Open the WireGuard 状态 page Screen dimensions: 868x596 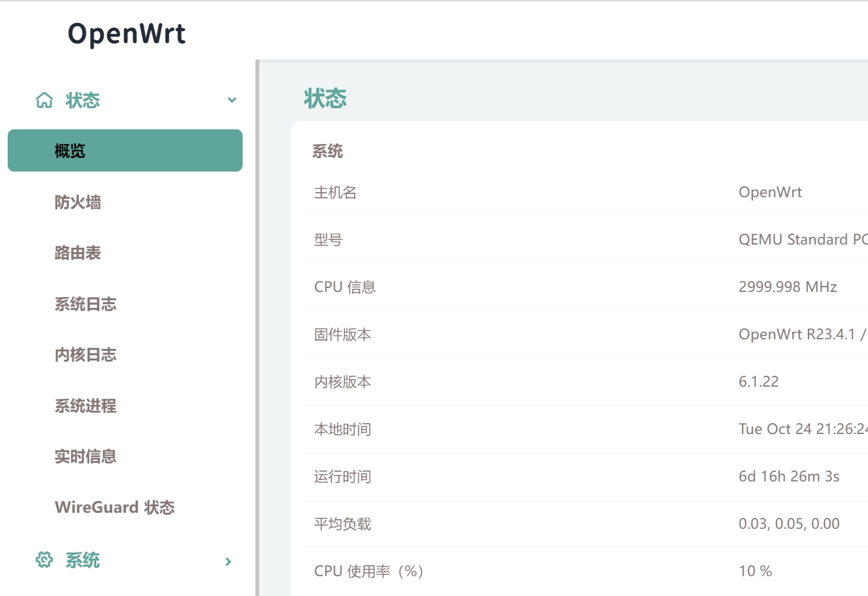click(x=115, y=508)
